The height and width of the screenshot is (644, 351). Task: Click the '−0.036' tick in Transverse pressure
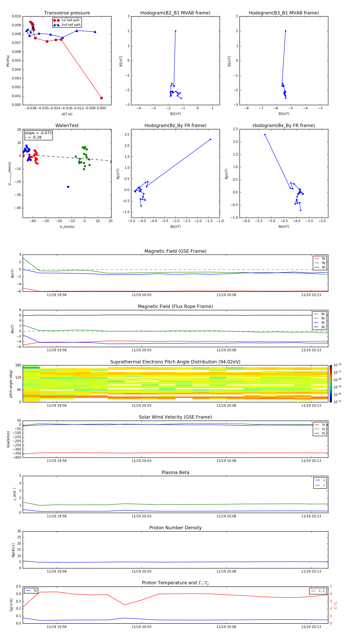tap(30, 108)
